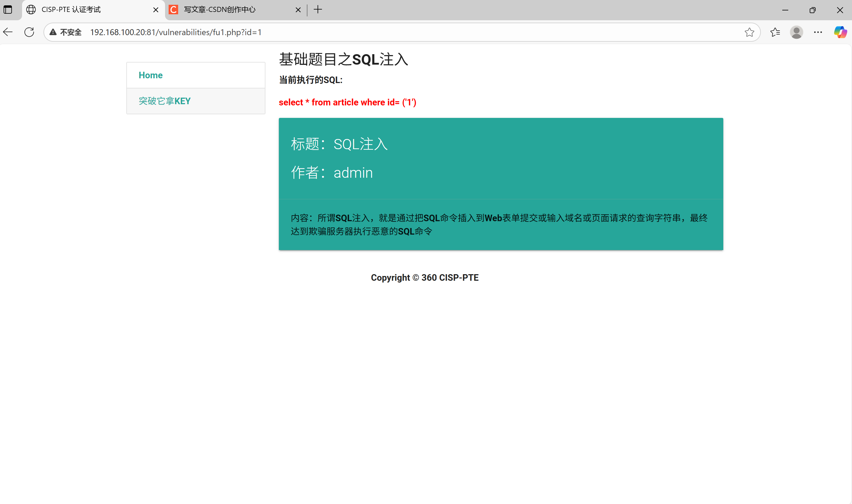The height and width of the screenshot is (504, 852).
Task: Open the favorites list icon
Action: (x=775, y=32)
